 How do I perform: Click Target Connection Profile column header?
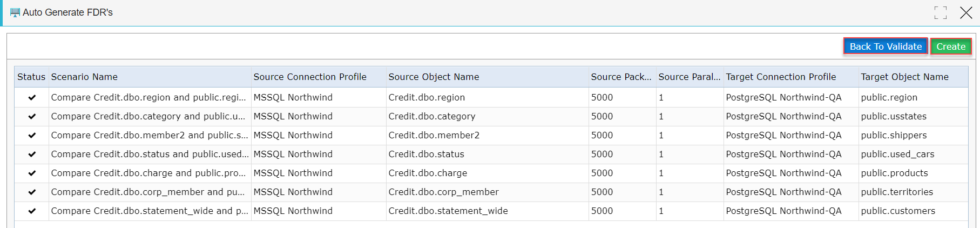click(x=791, y=77)
